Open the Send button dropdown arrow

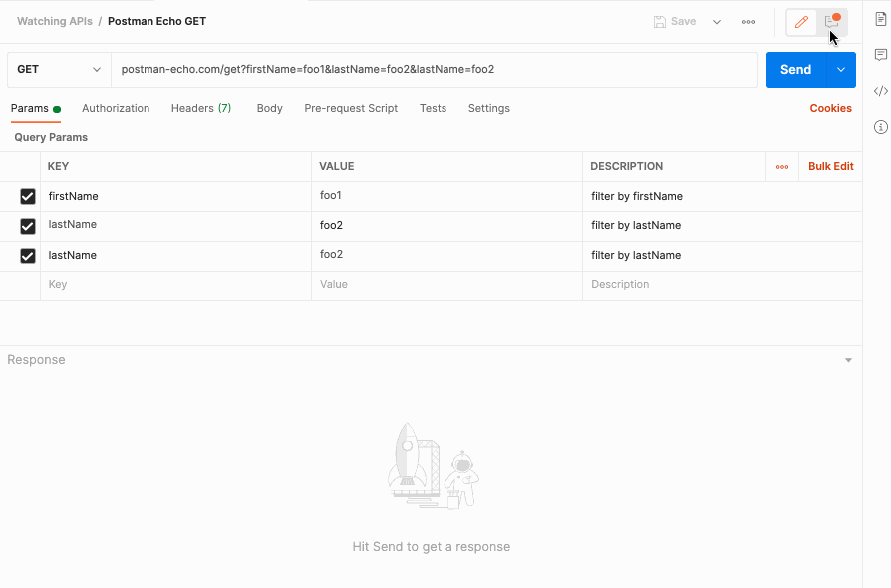[x=840, y=70]
